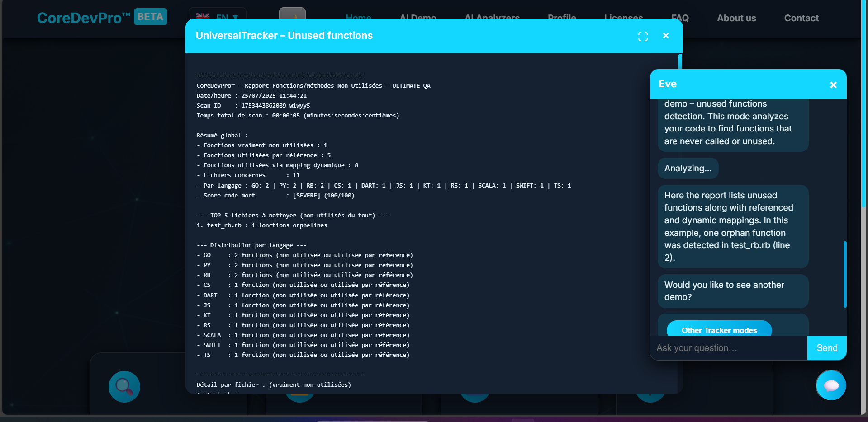Open the Contact page
This screenshot has width=868, height=422.
(801, 18)
